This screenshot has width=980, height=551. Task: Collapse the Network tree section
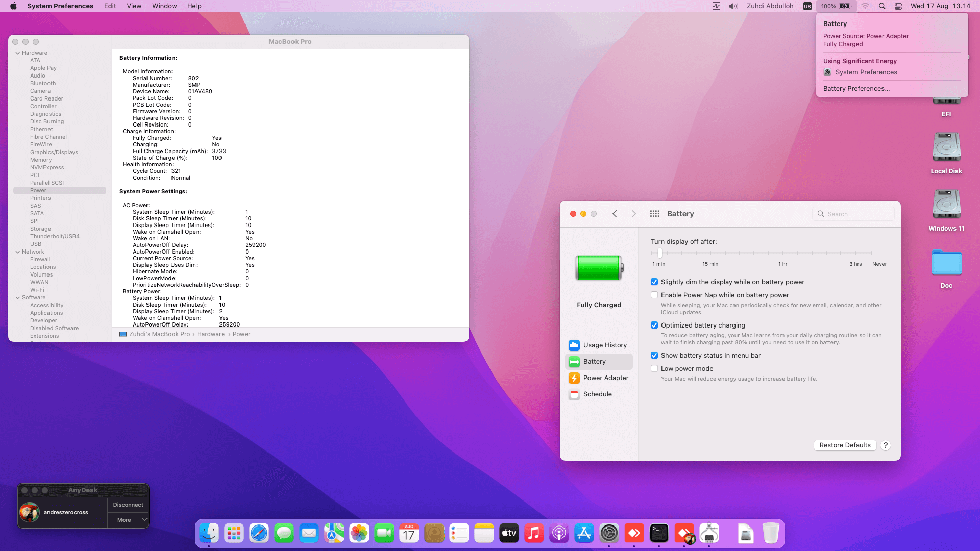coord(18,252)
